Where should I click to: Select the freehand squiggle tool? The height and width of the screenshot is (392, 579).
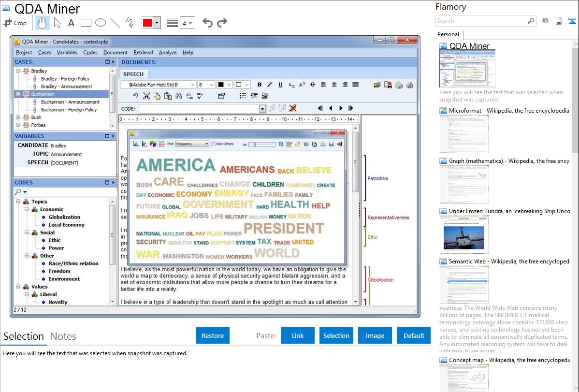point(130,23)
